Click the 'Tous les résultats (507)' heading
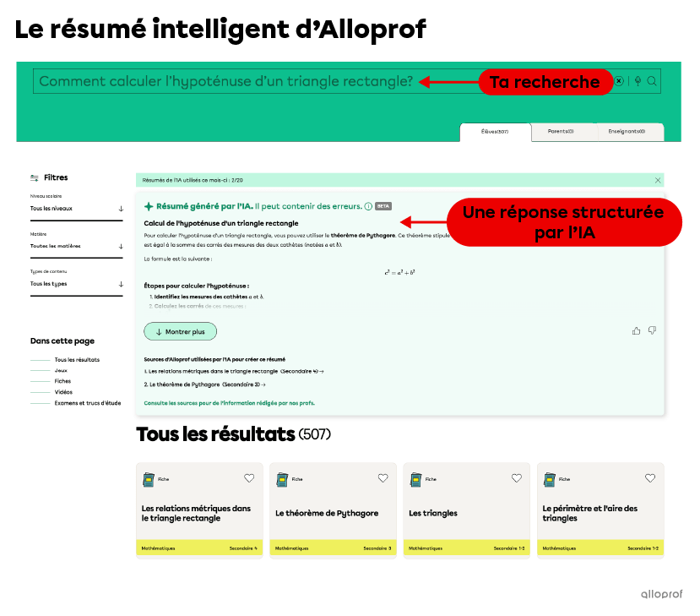700x616 pixels. click(x=234, y=434)
